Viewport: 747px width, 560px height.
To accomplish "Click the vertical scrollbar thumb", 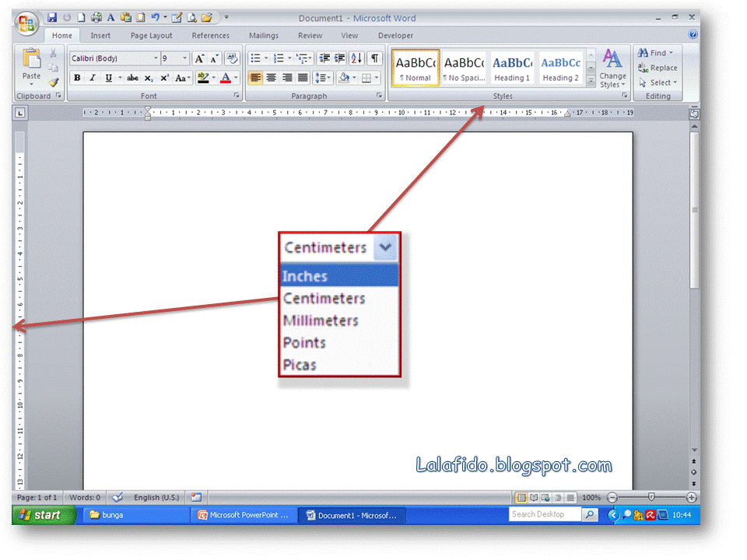I will coord(695,209).
